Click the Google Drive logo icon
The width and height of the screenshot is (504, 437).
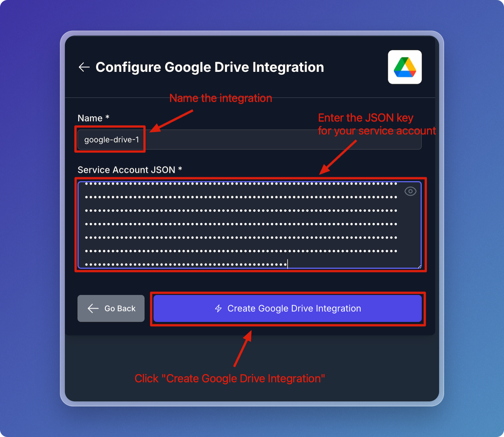405,67
